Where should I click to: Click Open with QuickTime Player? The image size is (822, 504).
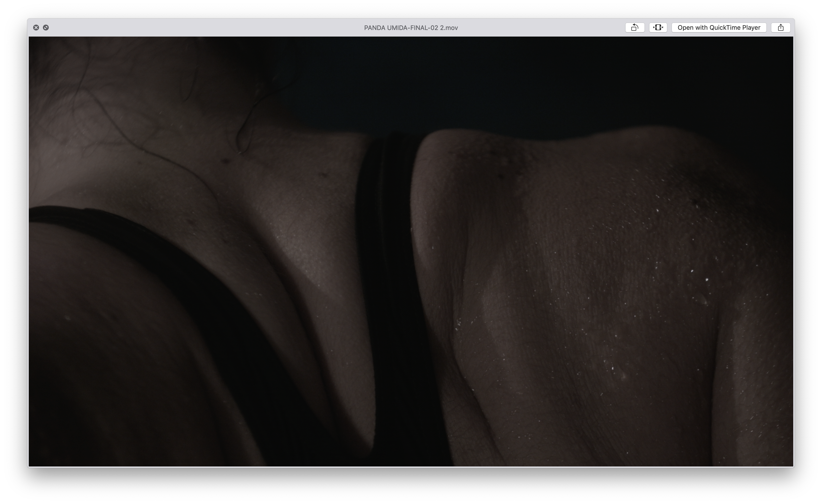click(719, 28)
